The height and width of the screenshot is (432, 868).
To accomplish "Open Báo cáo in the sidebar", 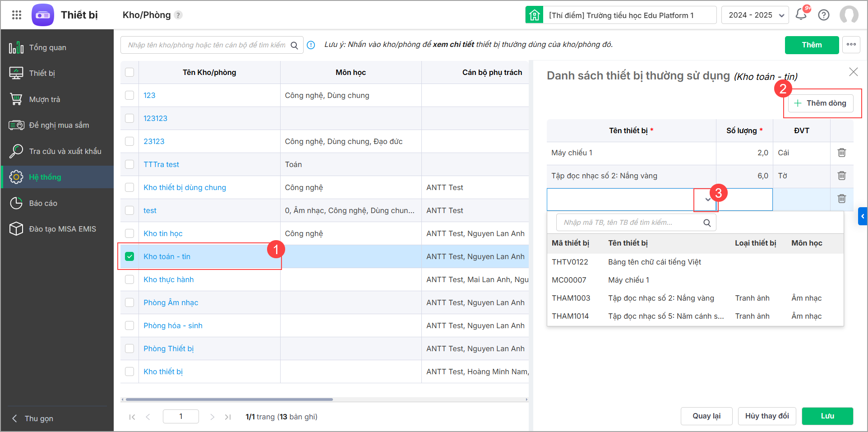I will click(43, 203).
